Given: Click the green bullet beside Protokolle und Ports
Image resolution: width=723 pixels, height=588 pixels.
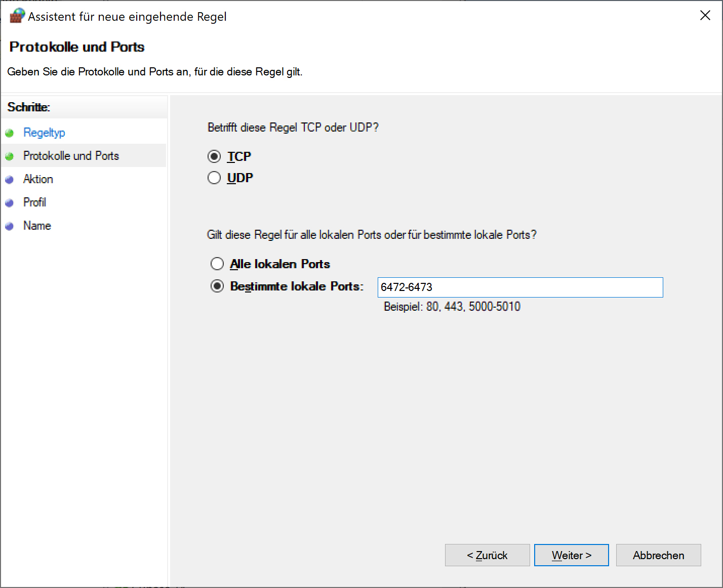Looking at the screenshot, I should coord(9,156).
